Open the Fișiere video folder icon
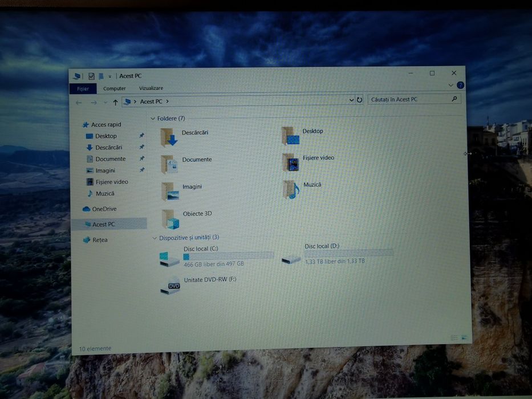Viewport: 532px width, 399px height. point(291,162)
